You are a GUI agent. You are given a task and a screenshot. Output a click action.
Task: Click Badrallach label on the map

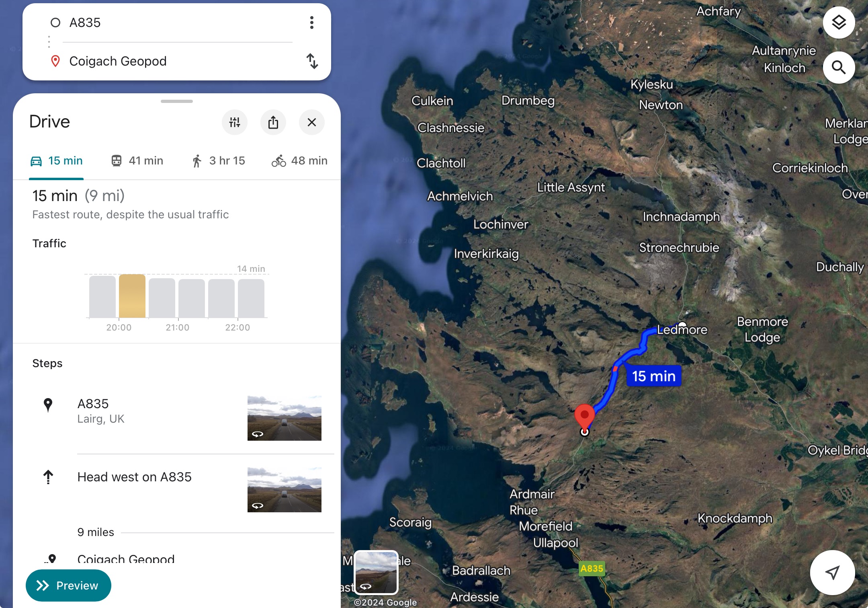coord(481,571)
